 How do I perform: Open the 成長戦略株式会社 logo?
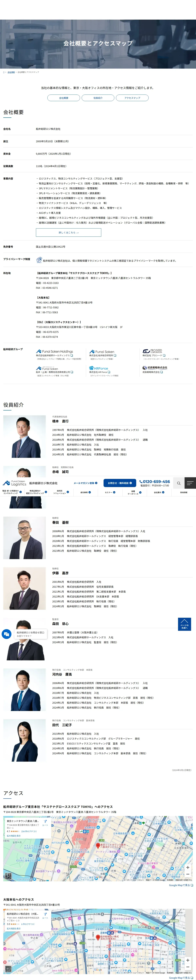click(x=155, y=368)
